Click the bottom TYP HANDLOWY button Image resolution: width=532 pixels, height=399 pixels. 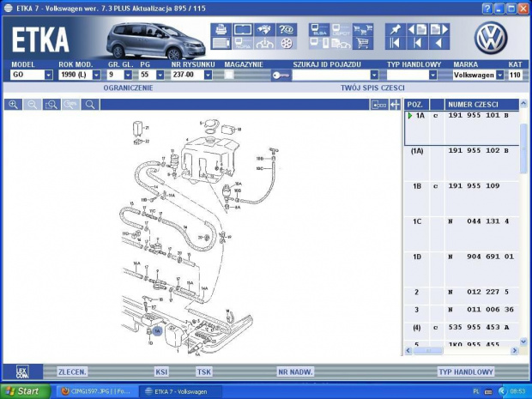[x=465, y=372]
